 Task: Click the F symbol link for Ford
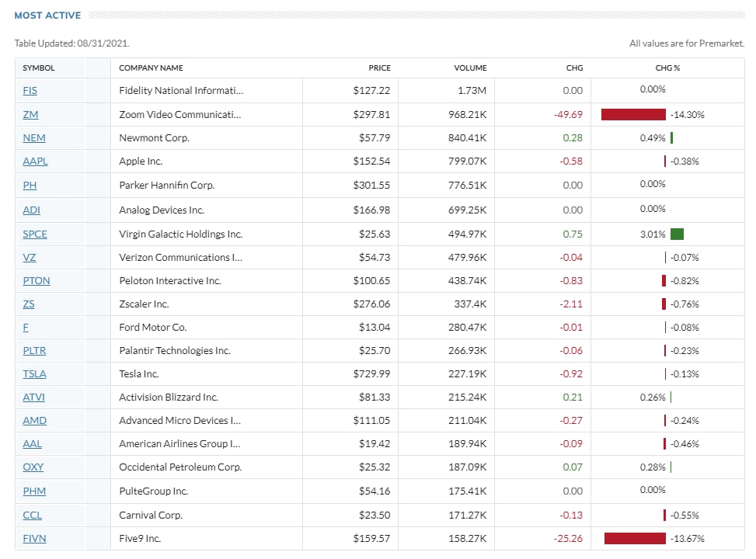pyautogui.click(x=26, y=327)
